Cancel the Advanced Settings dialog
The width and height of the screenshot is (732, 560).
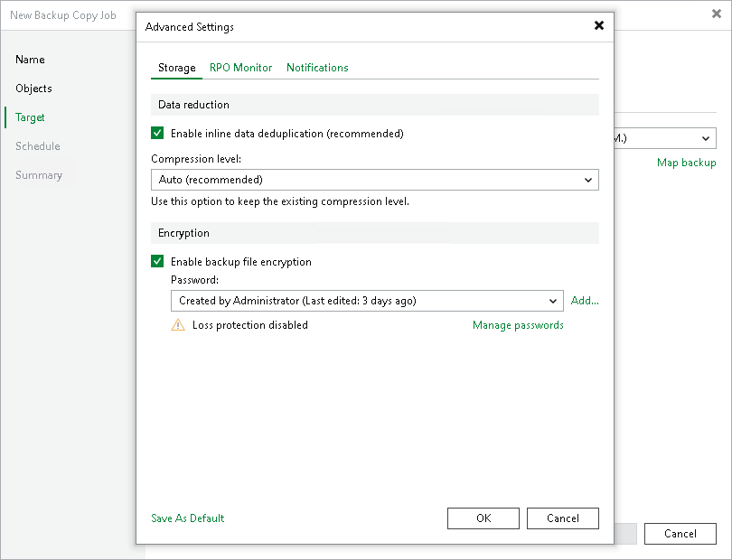(x=562, y=518)
